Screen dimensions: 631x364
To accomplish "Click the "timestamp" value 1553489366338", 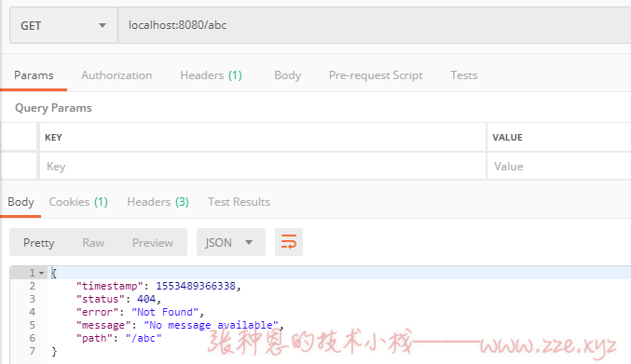I will tap(196, 286).
